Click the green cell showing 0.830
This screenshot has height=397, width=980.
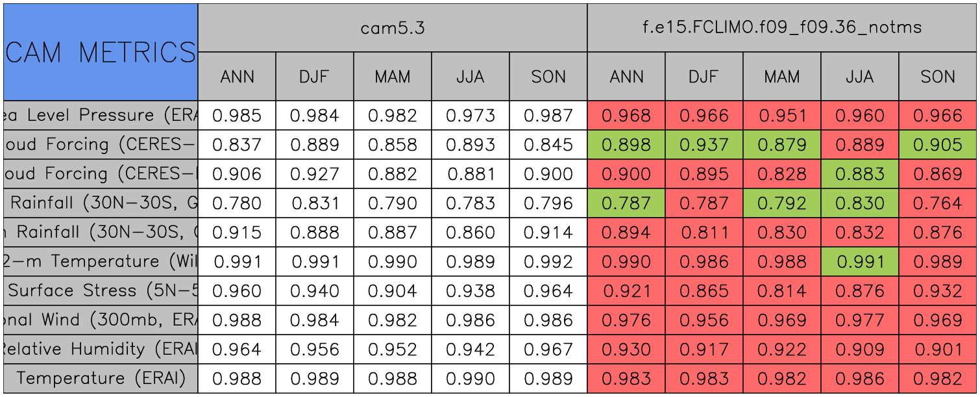click(859, 203)
